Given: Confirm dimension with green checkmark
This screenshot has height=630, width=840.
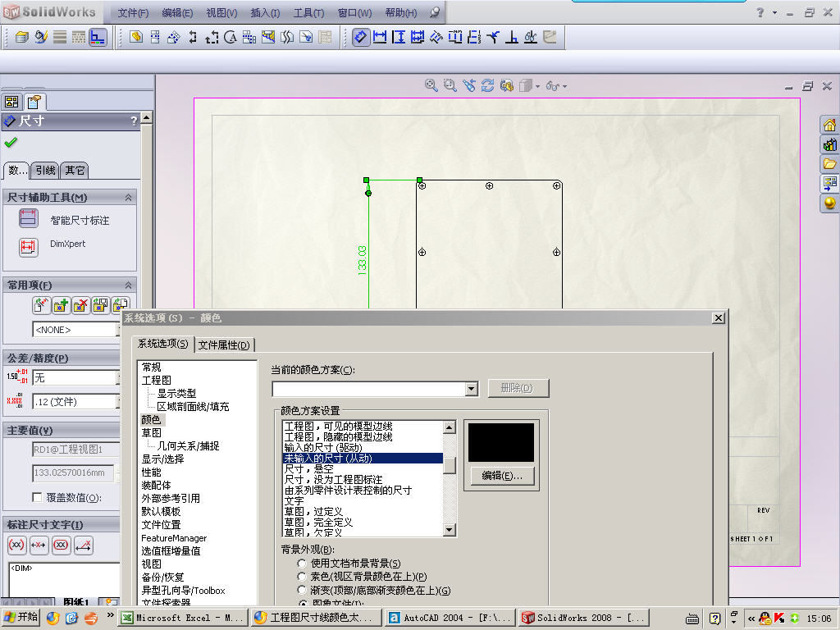Looking at the screenshot, I should pyautogui.click(x=11, y=142).
